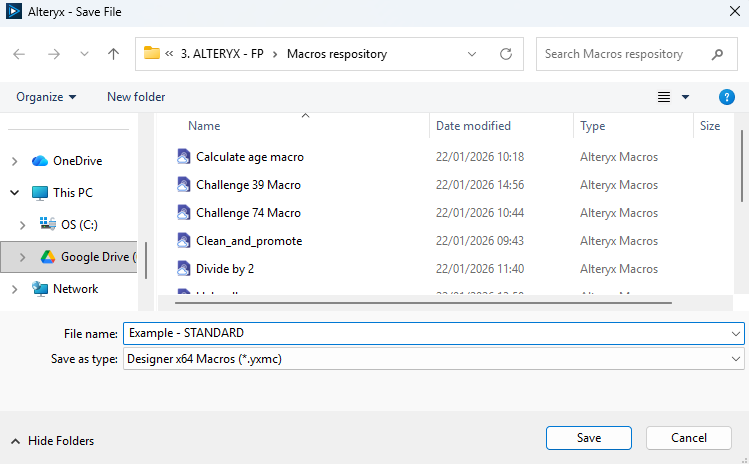Click Clean_and_promote file icon
Image resolution: width=749 pixels, height=464 pixels.
pos(183,241)
